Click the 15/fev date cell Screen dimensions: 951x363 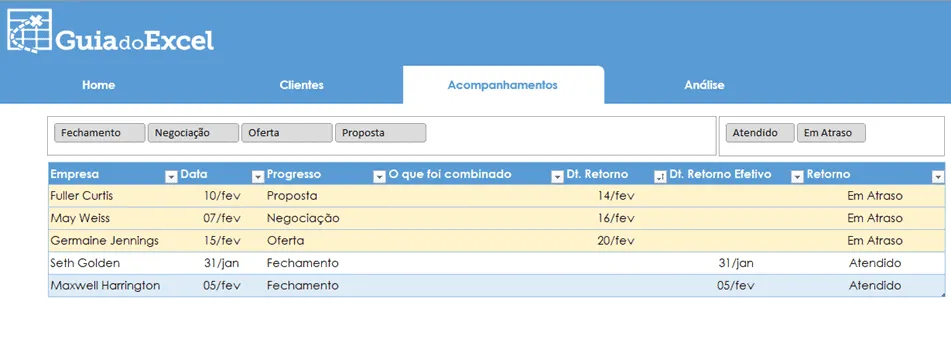pyautogui.click(x=222, y=241)
